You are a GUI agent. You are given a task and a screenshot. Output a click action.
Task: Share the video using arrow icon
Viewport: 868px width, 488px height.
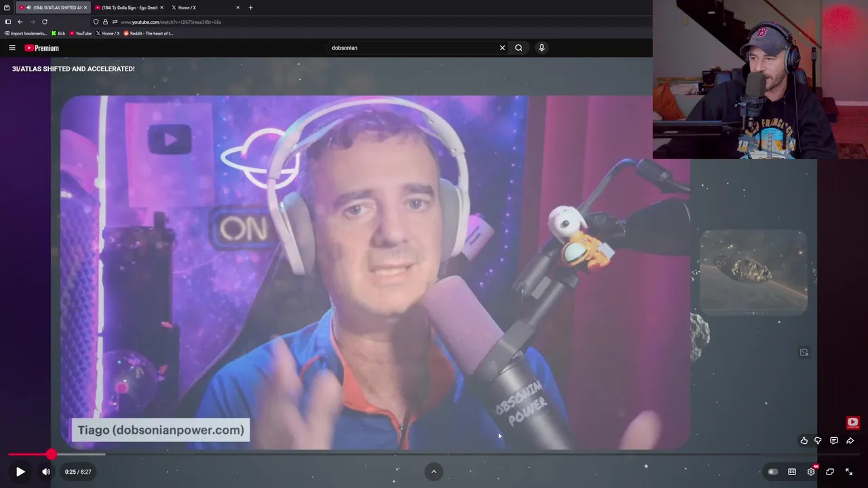tap(850, 441)
